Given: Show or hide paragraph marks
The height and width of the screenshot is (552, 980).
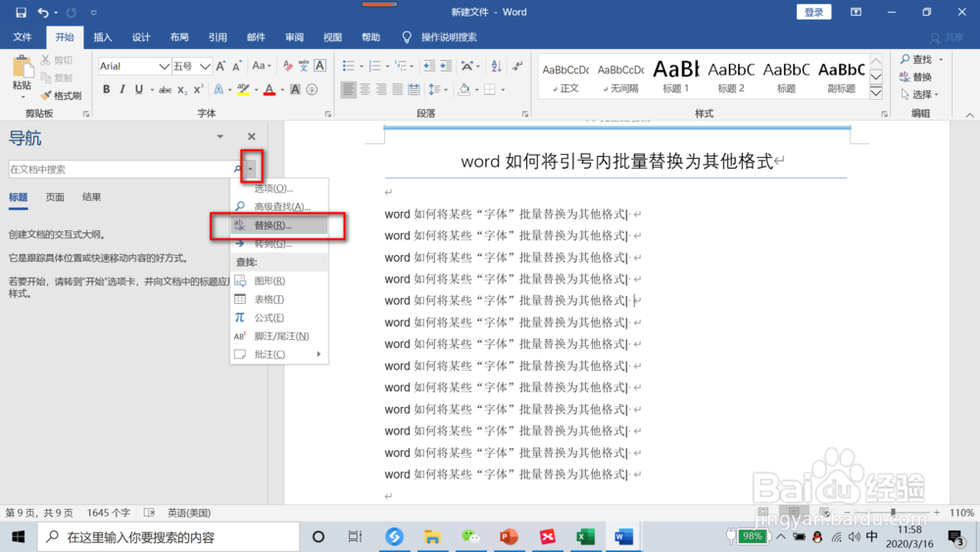Looking at the screenshot, I should click(517, 66).
